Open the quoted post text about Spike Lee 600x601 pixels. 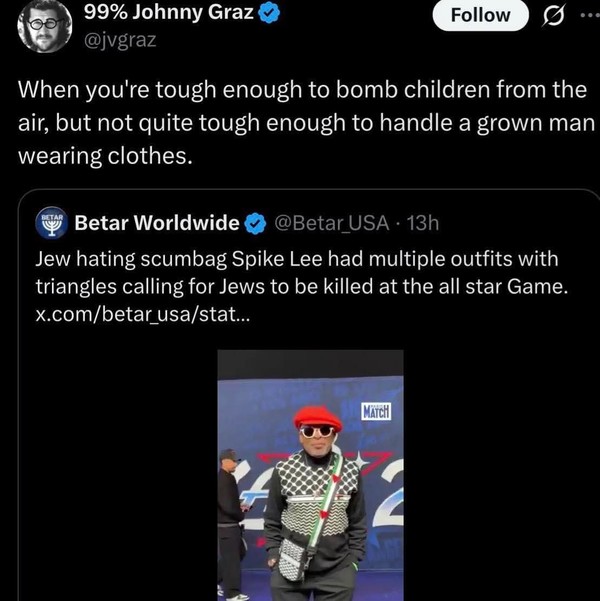[x=300, y=274]
